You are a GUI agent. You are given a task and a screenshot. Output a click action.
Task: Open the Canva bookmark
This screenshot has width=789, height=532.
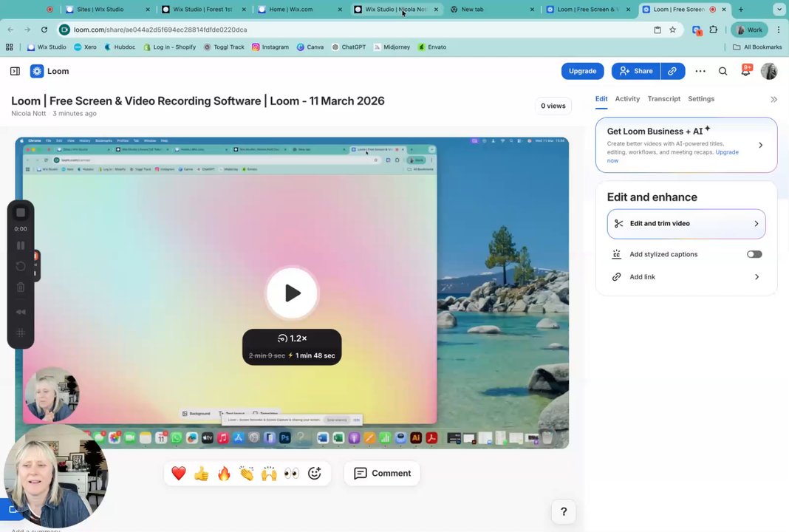310,47
